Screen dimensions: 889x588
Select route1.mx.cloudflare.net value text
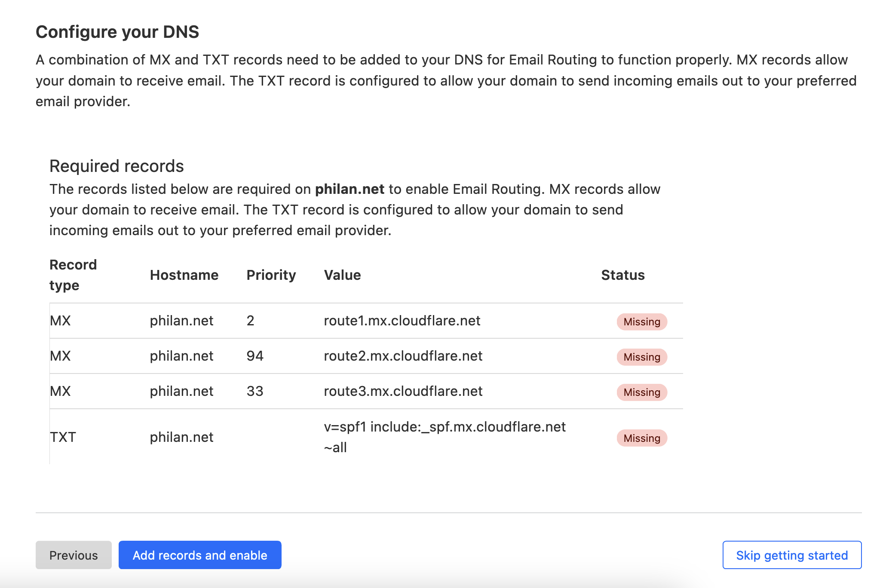pos(402,321)
